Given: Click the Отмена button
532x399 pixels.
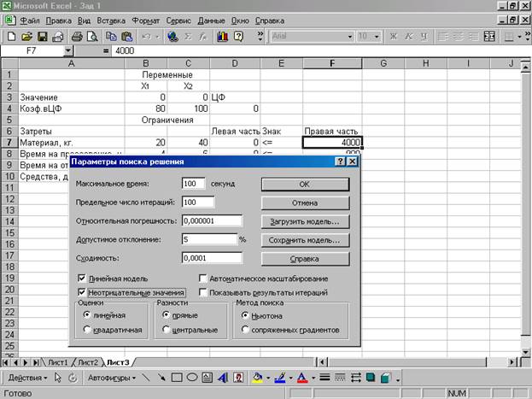Looking at the screenshot, I should tap(306, 202).
